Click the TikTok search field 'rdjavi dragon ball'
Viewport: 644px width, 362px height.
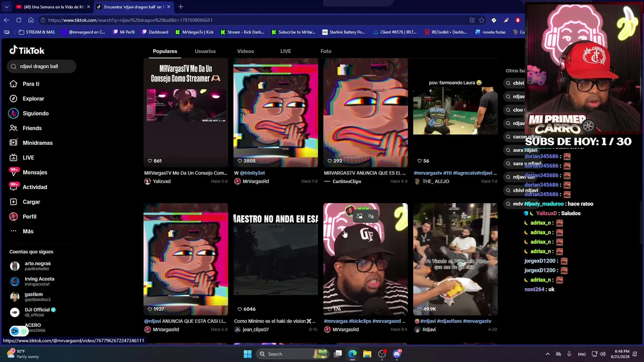(42, 66)
